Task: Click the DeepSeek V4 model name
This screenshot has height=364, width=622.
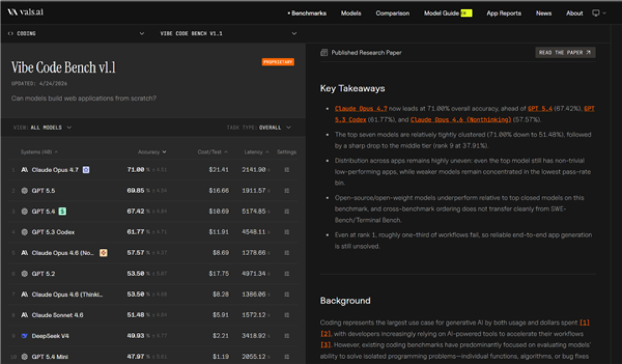Action: coord(50,336)
